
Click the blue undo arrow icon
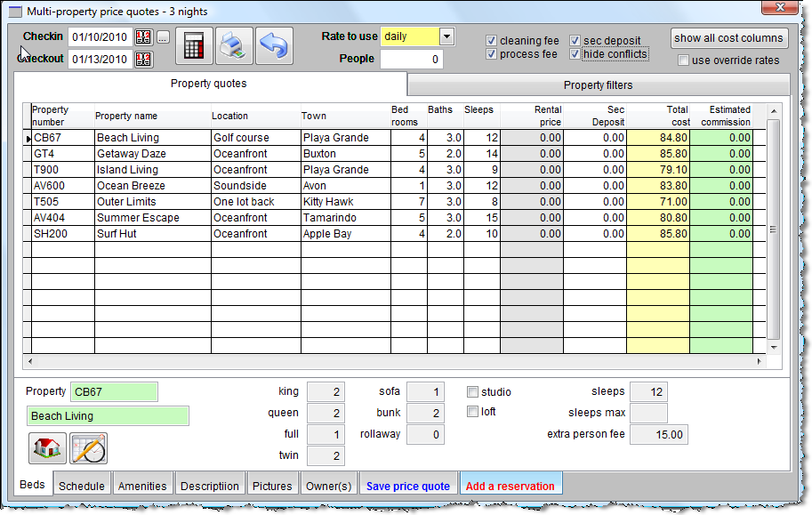coord(274,46)
